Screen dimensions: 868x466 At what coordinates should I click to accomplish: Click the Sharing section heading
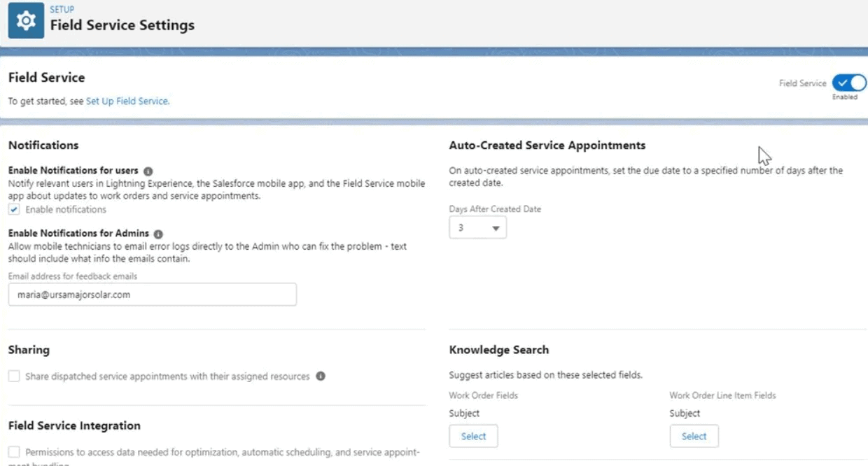29,350
